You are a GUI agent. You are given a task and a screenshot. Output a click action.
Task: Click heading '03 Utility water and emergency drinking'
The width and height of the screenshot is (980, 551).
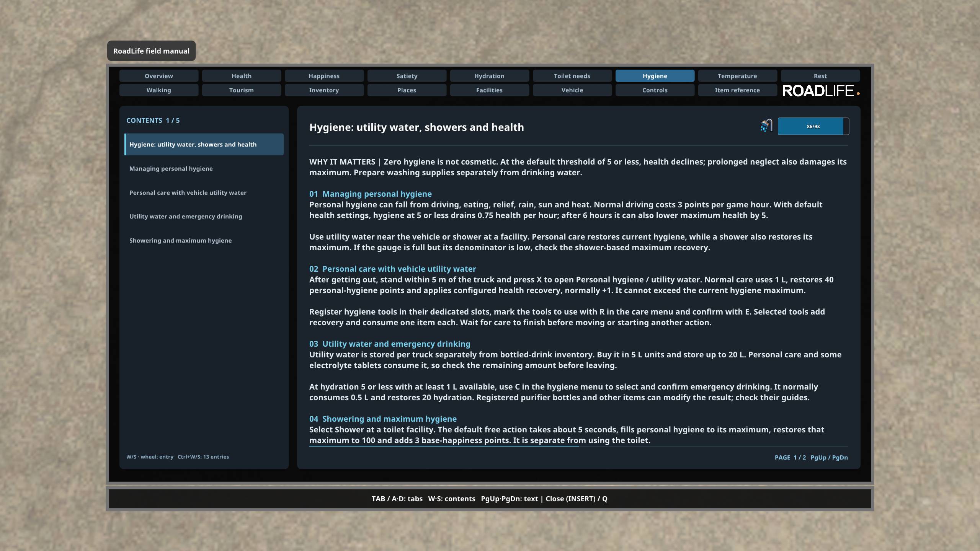(x=390, y=344)
